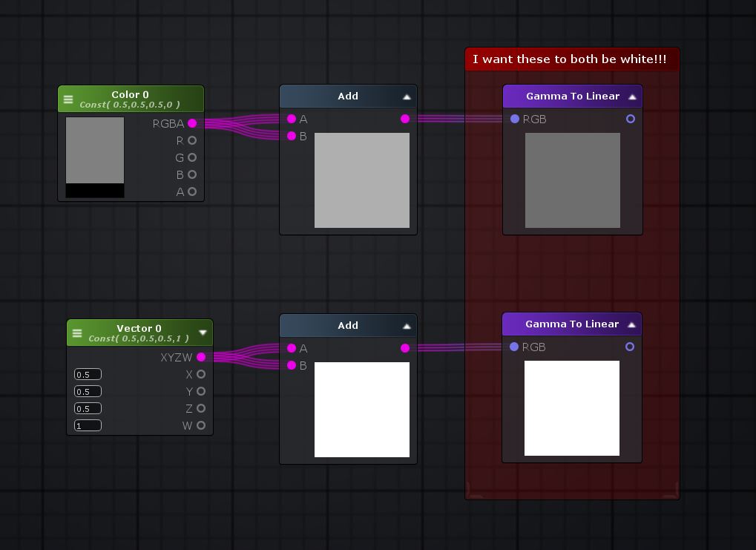Click the output port of the lower Add node
The width and height of the screenshot is (756, 550).
[405, 348]
